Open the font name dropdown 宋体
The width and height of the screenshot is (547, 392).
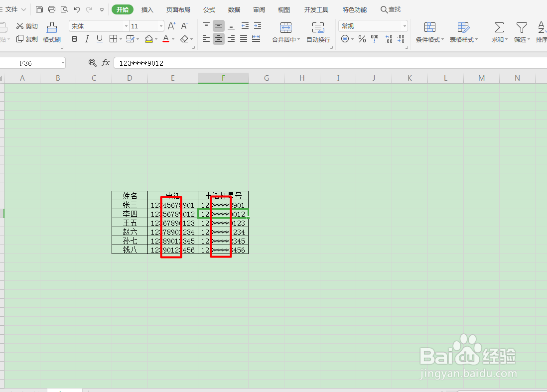pyautogui.click(x=126, y=26)
